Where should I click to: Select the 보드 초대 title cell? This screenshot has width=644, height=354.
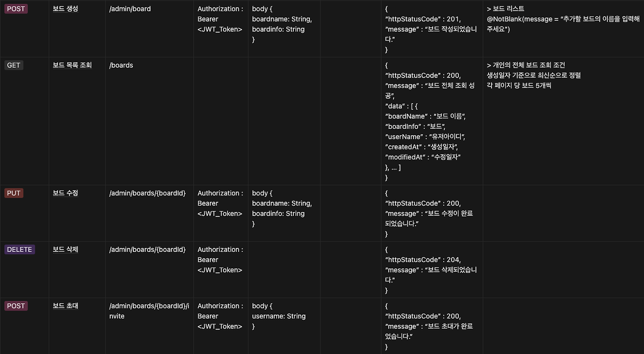pyautogui.click(x=65, y=306)
